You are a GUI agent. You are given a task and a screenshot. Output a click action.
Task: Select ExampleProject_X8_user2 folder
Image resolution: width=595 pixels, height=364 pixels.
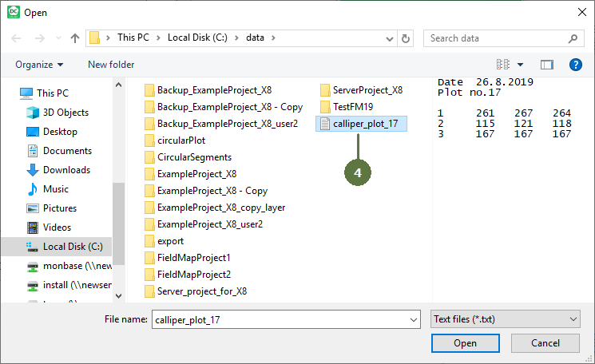point(204,224)
